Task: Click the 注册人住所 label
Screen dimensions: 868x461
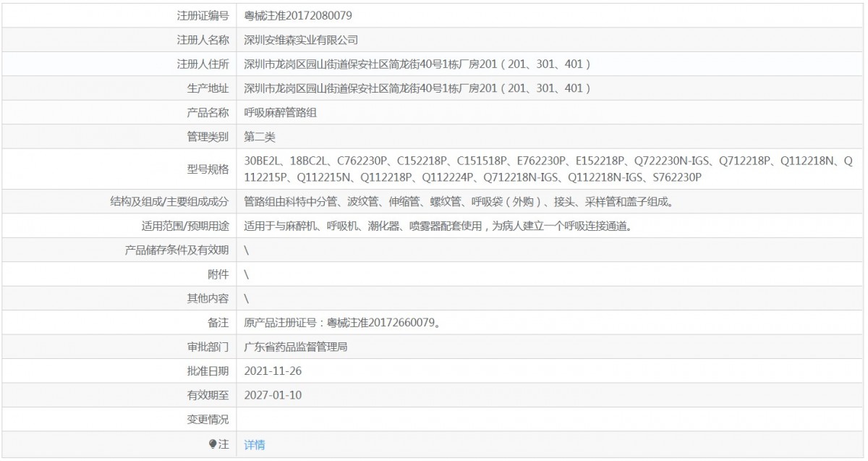Action: pos(203,64)
